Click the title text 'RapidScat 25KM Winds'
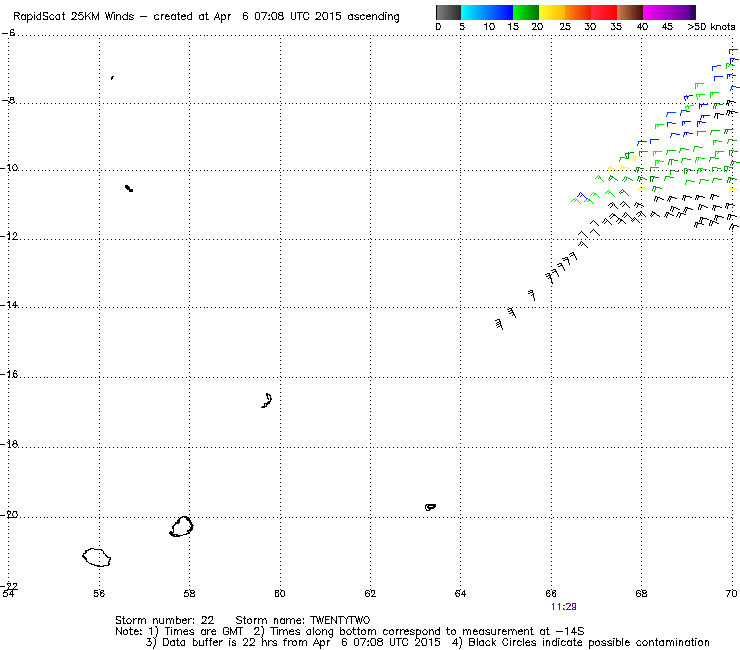The image size is (740, 650). (74, 17)
